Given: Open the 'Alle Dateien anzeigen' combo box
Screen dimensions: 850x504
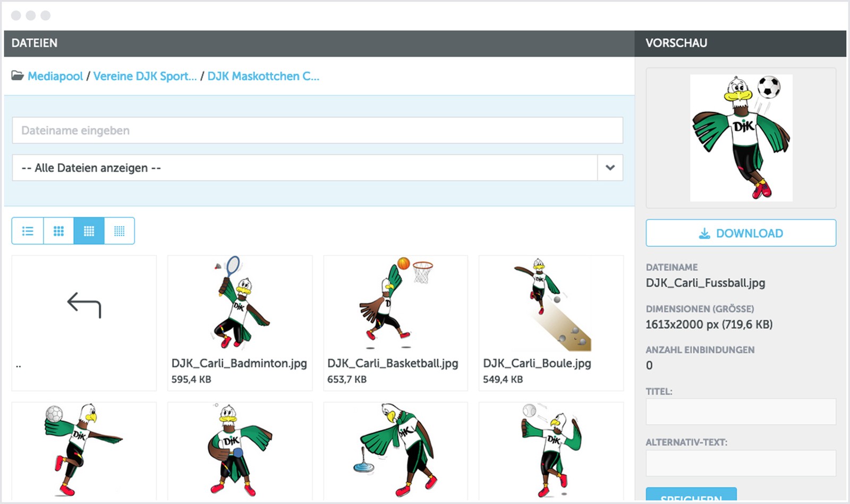Looking at the screenshot, I should [304, 168].
